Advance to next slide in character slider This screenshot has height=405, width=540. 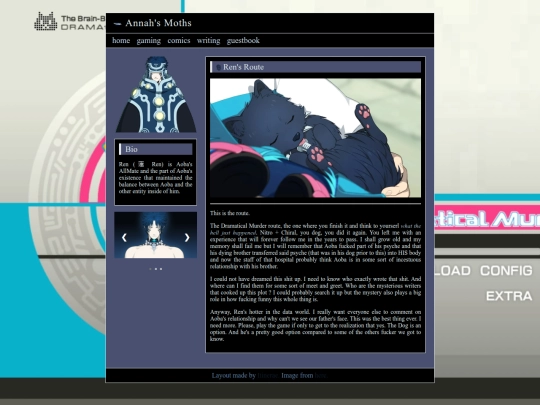(x=187, y=237)
